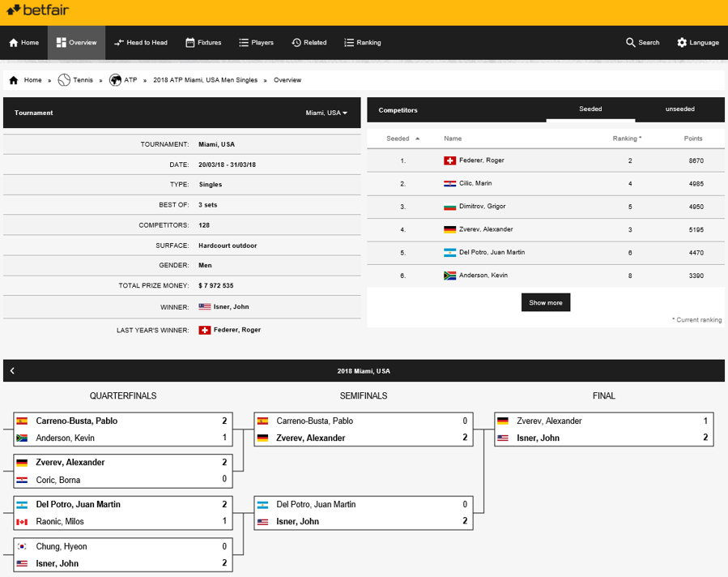Screen dimensions: 728x577
Task: Select the Seeded competitors tab
Action: click(590, 109)
